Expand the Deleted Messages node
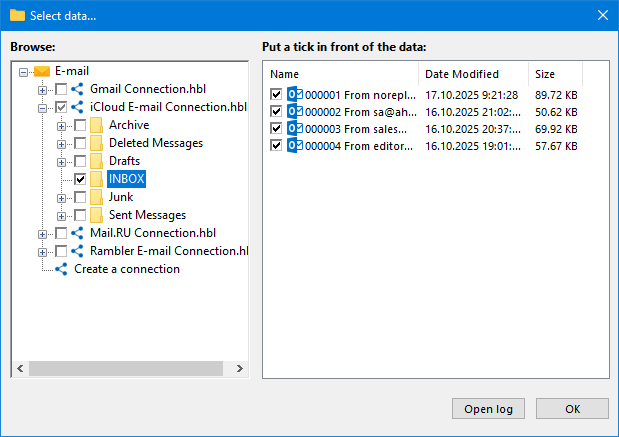619x437 pixels. pyautogui.click(x=61, y=144)
